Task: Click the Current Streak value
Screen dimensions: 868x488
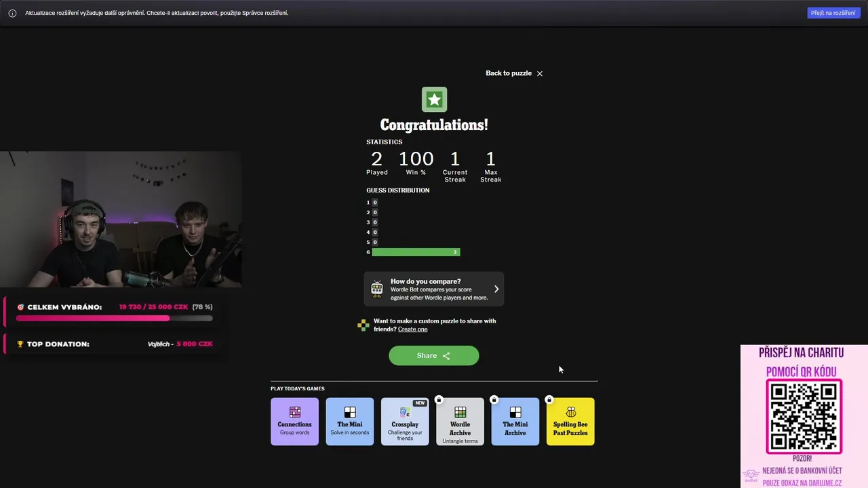Action: (x=455, y=159)
